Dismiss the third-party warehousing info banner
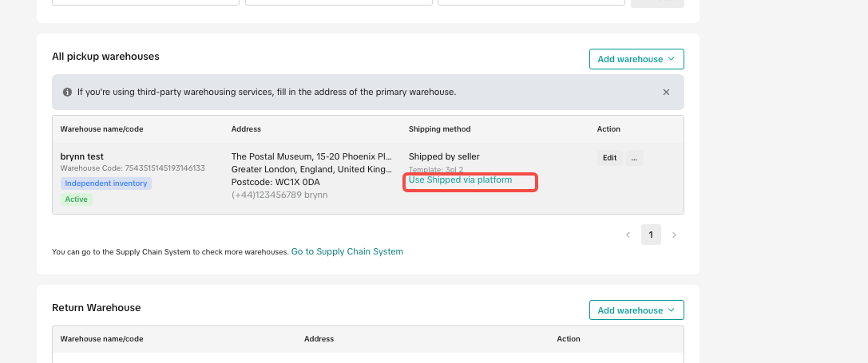868x363 pixels. [666, 93]
